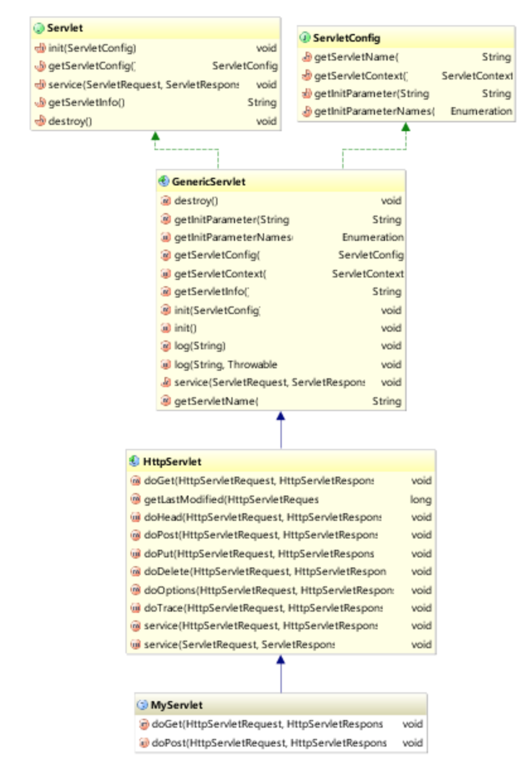Click inheritance arrow from MyServlet to HttpServlet
This screenshot has width=532, height=773.
click(281, 673)
